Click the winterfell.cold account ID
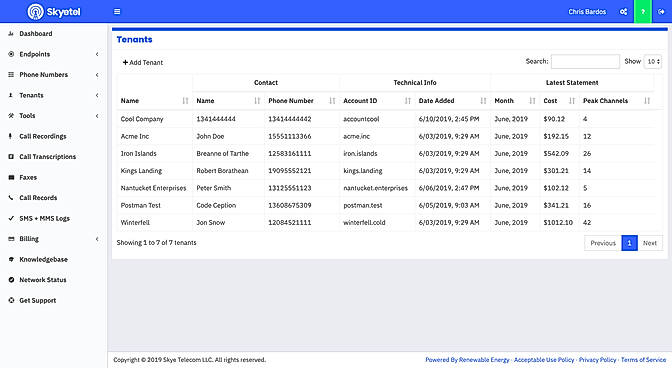Viewport: 672px width, 368px height. [x=364, y=222]
